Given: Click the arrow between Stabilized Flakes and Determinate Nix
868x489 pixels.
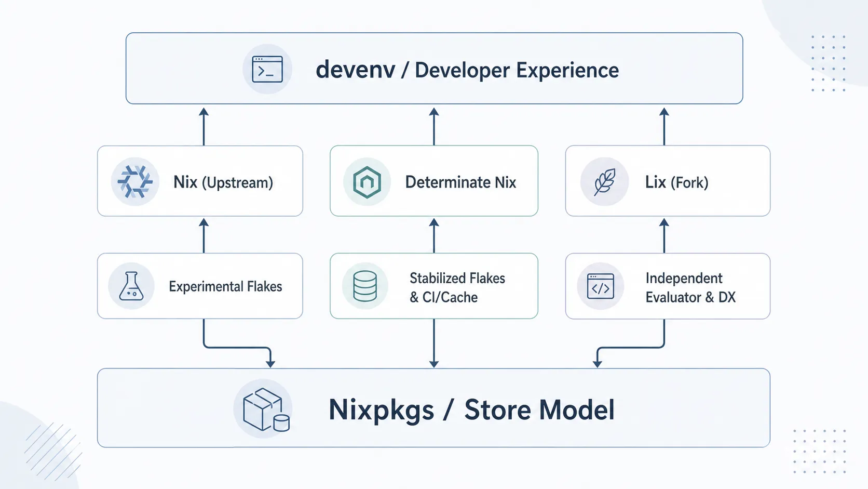Looking at the screenshot, I should pyautogui.click(x=434, y=235).
